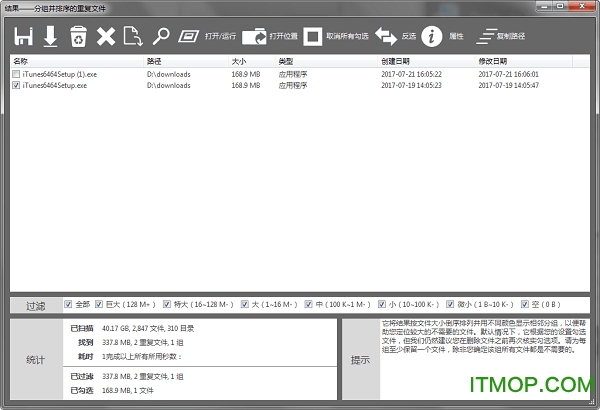
Task: Sort by the 创建日期 column header
Action: tap(427, 61)
